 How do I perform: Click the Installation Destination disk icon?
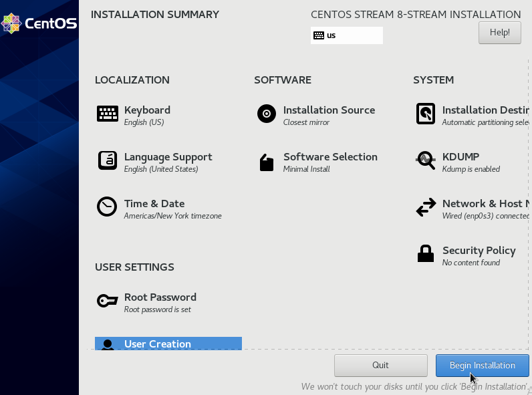tap(426, 114)
